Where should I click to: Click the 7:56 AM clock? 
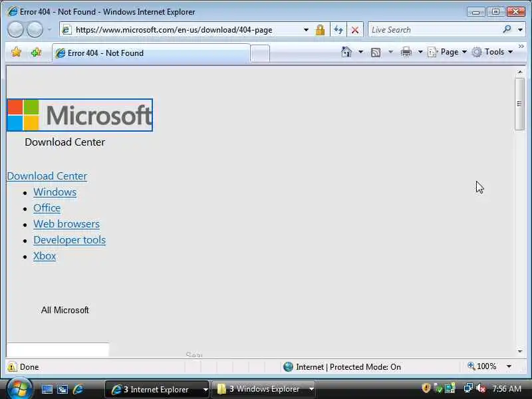pos(507,389)
